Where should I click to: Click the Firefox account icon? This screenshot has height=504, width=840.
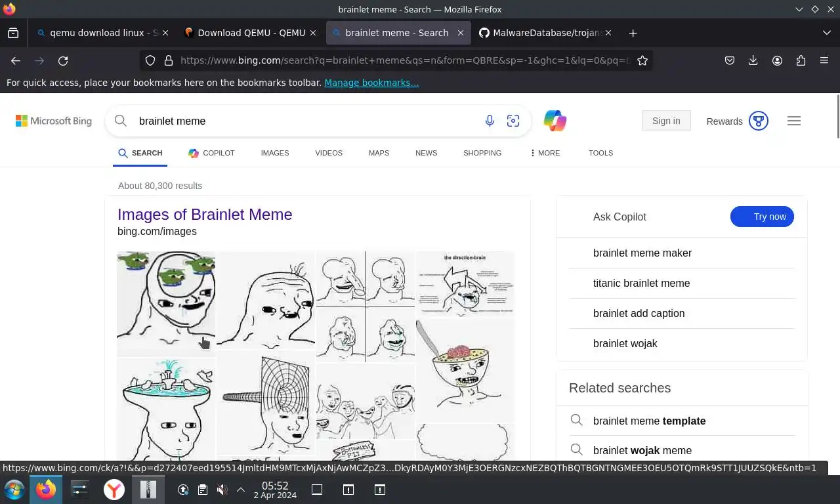click(x=777, y=60)
